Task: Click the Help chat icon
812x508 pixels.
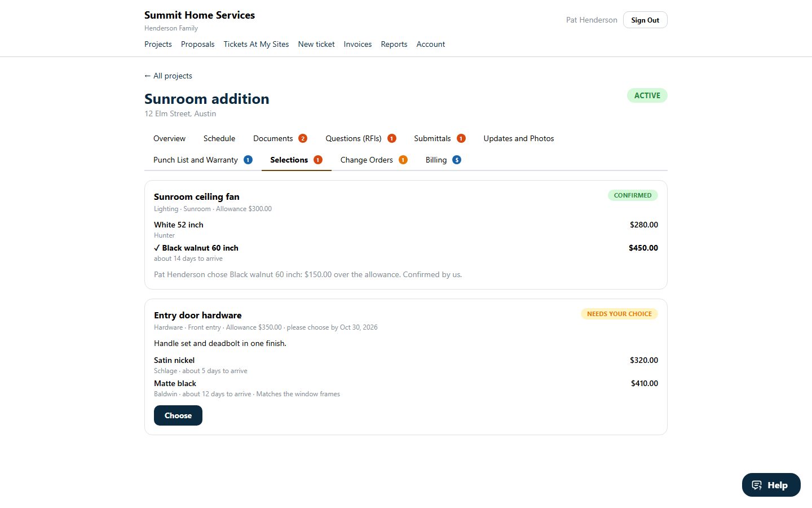Action: 757,485
